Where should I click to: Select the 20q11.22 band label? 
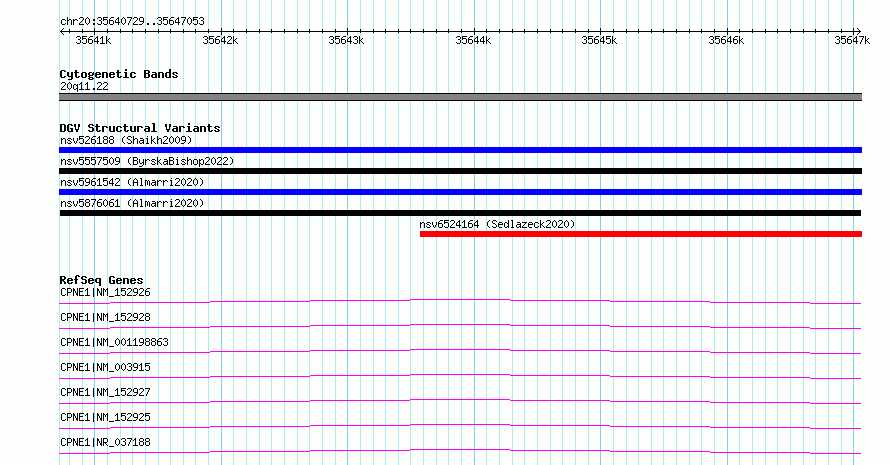[84, 86]
